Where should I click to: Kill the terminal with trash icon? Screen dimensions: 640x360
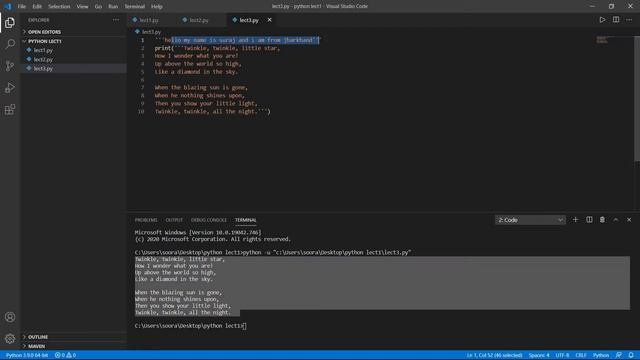[602, 220]
